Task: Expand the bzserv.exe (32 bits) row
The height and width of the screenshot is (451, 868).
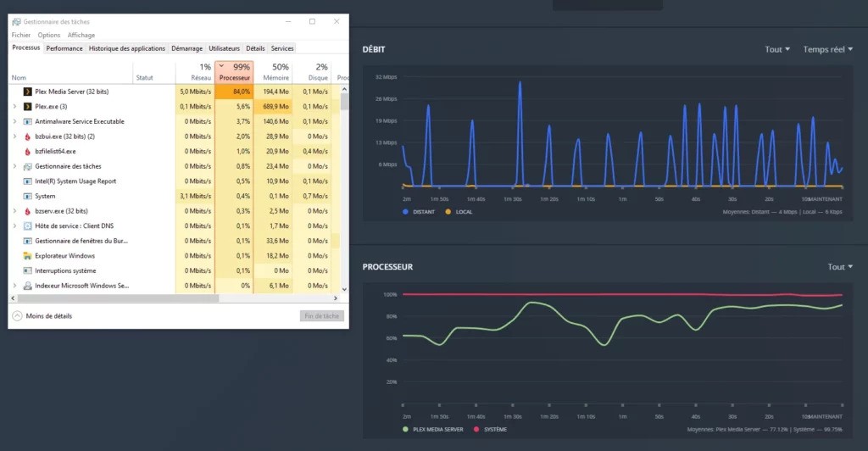Action: tap(15, 211)
